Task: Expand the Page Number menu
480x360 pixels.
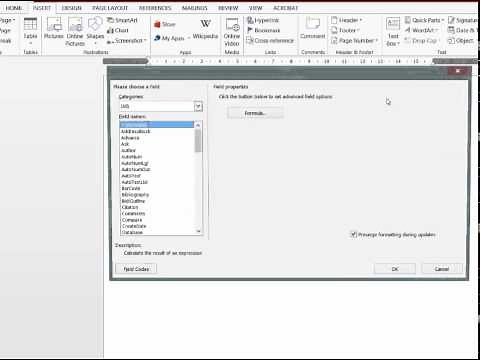Action: 355,41
